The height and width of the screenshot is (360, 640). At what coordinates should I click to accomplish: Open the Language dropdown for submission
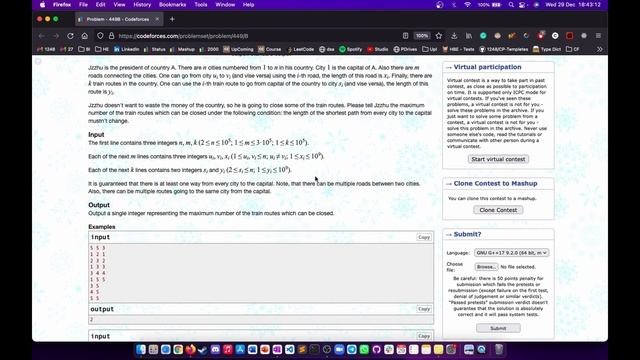[511, 253]
